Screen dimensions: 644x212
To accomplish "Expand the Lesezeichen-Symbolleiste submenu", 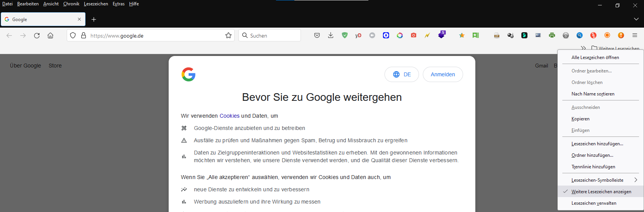I will point(601,180).
